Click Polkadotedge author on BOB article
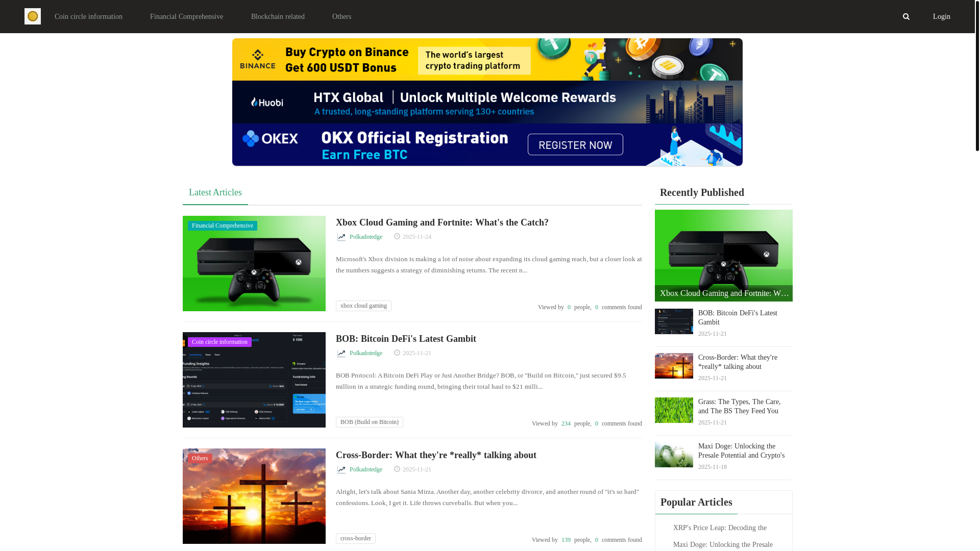980x551 pixels. tap(366, 353)
